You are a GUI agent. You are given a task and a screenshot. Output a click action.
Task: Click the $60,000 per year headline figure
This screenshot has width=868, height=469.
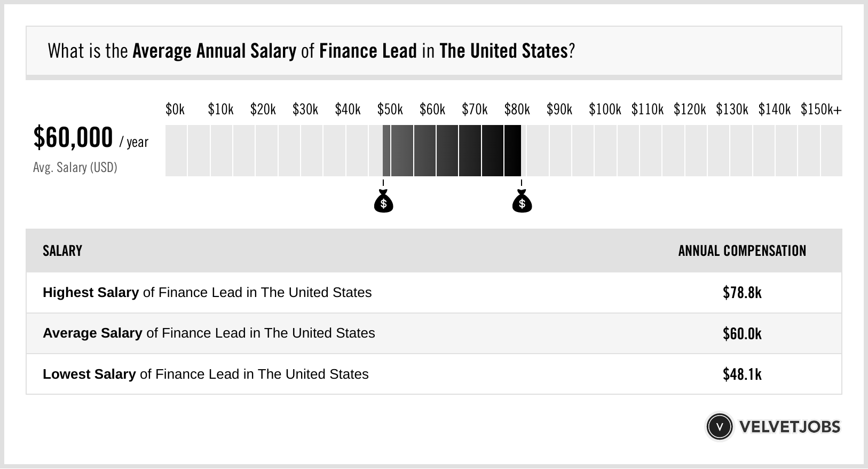click(x=73, y=137)
